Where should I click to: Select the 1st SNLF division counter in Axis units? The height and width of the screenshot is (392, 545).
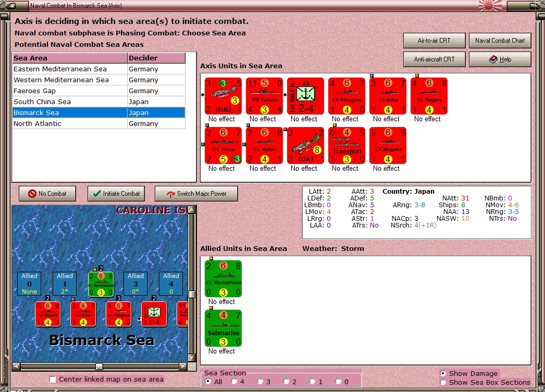(305, 96)
